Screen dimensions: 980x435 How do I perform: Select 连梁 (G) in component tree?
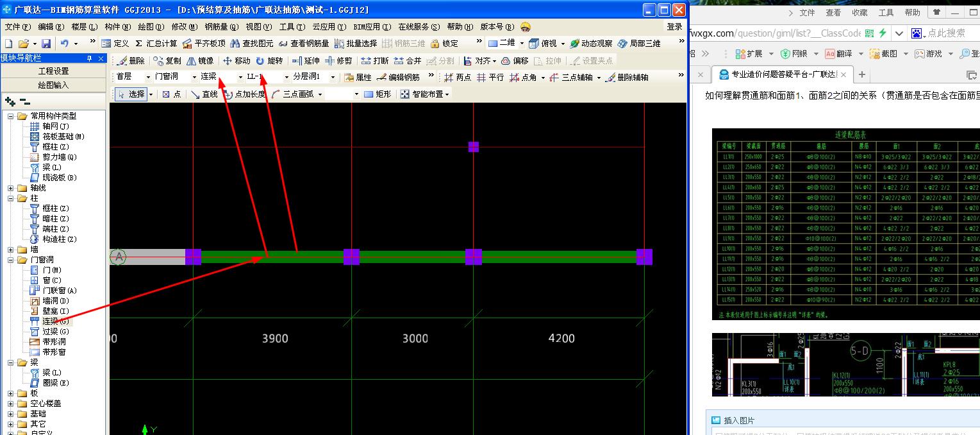click(x=55, y=321)
